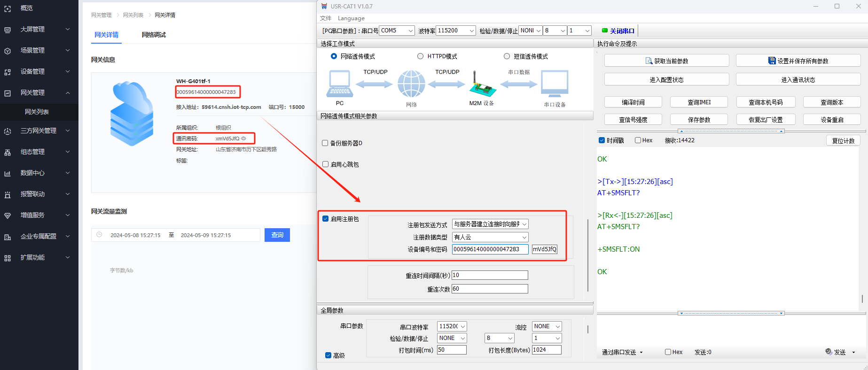Select 网络透传模式 radio button
This screenshot has height=370, width=868.
tap(334, 56)
